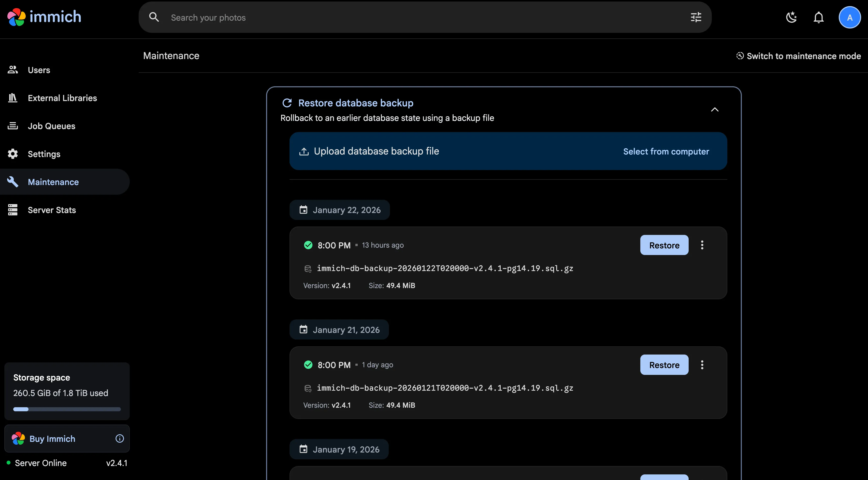The height and width of the screenshot is (480, 868).
Task: Open the account avatar
Action: (849, 17)
